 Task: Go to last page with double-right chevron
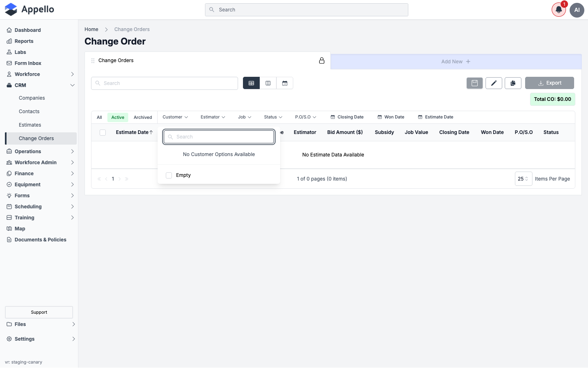click(x=127, y=179)
